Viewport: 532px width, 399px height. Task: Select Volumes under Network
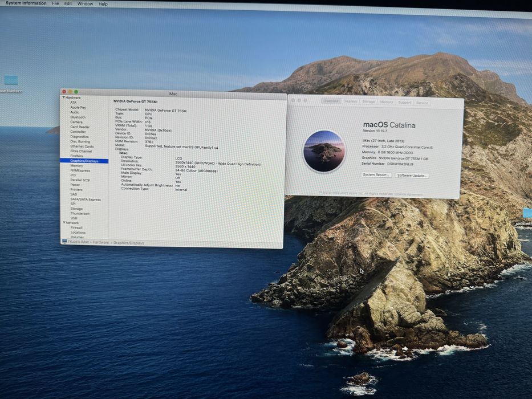point(78,237)
